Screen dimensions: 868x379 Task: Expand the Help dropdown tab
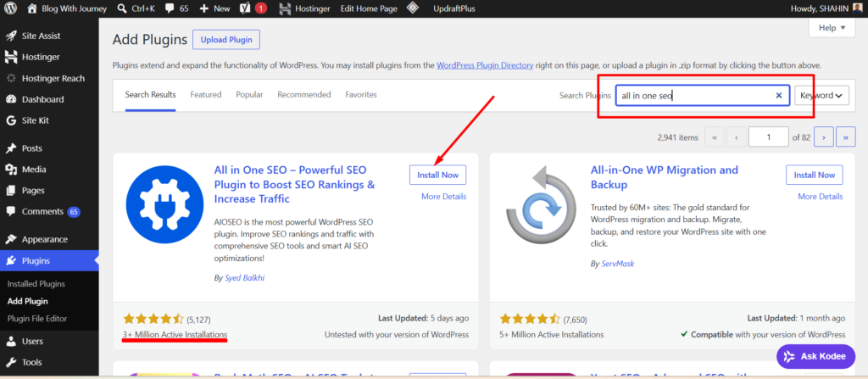(832, 27)
